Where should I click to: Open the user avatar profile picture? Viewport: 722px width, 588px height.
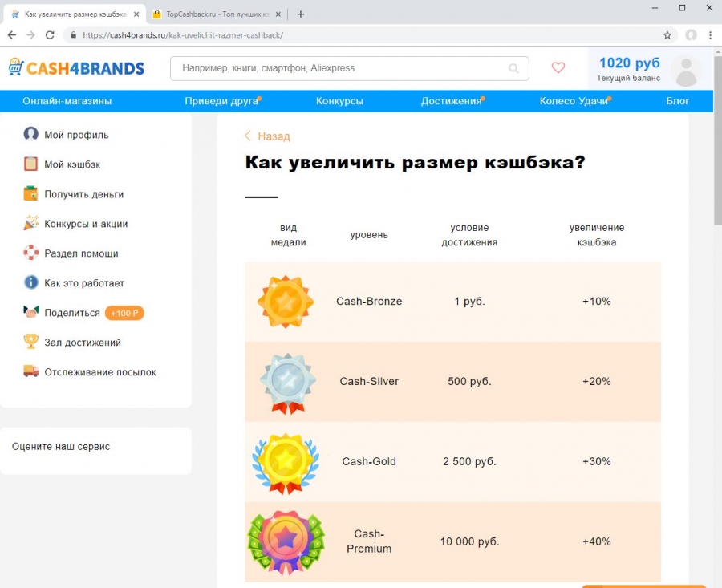(x=686, y=71)
